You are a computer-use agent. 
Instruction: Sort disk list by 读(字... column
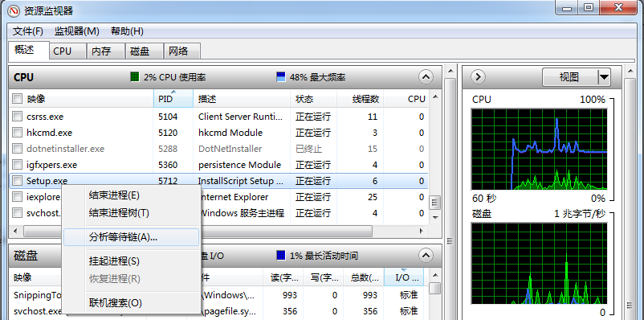[x=283, y=277]
